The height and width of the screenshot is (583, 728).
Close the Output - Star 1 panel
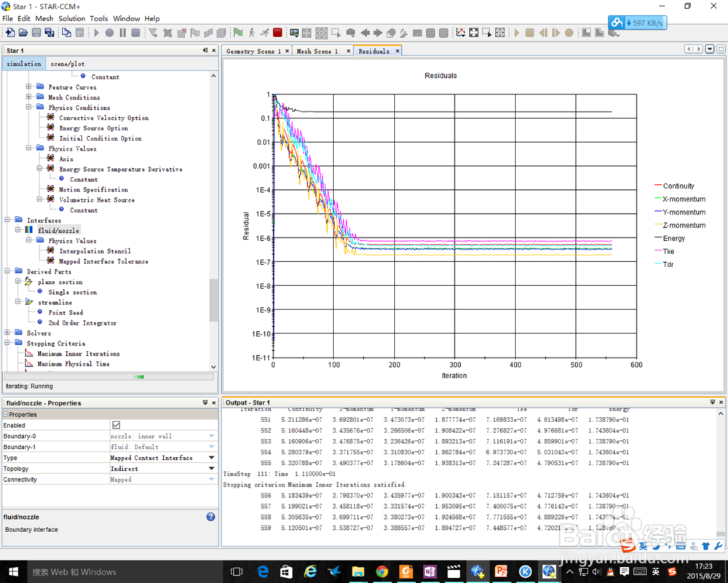point(721,402)
